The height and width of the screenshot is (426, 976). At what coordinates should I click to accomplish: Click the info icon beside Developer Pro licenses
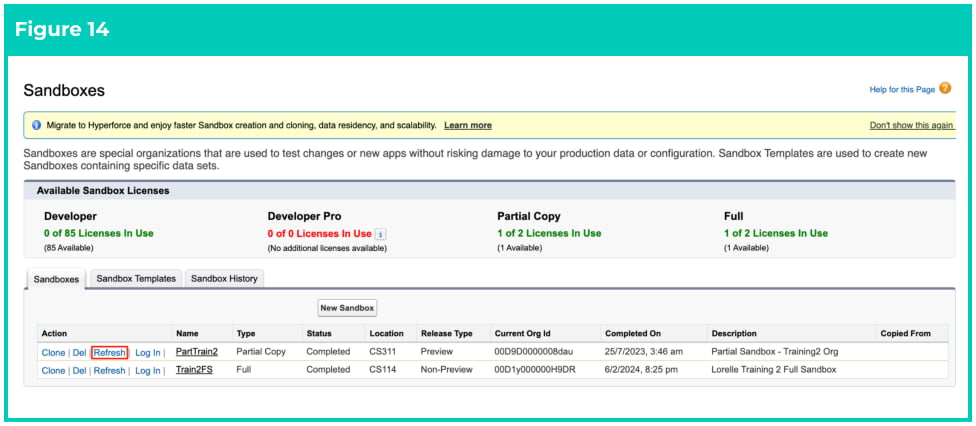coord(381,234)
